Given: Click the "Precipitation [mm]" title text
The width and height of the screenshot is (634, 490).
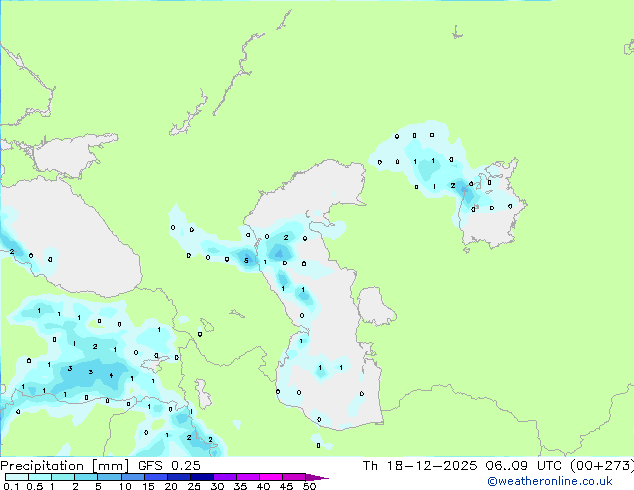Looking at the screenshot, I should (65, 466).
